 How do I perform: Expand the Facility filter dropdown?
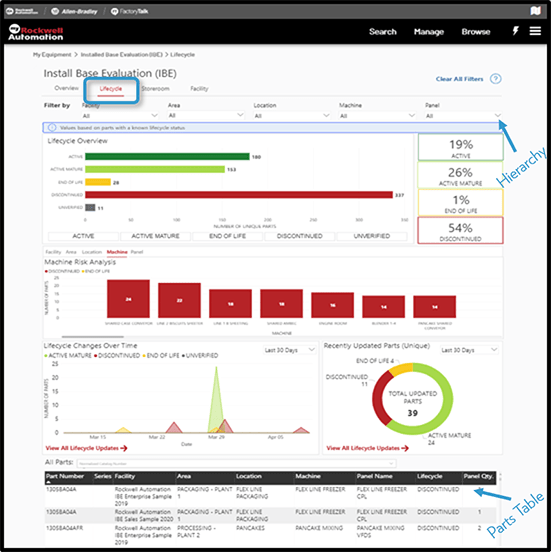coord(120,115)
